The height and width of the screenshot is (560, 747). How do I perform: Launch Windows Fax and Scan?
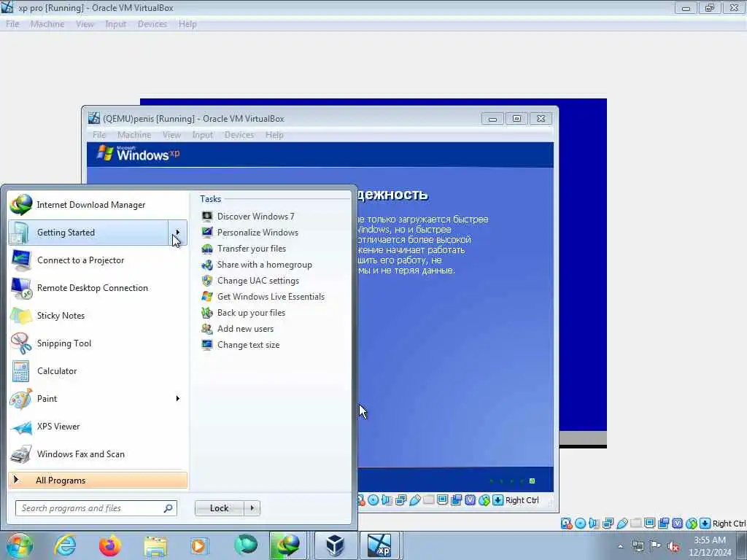pos(98,454)
